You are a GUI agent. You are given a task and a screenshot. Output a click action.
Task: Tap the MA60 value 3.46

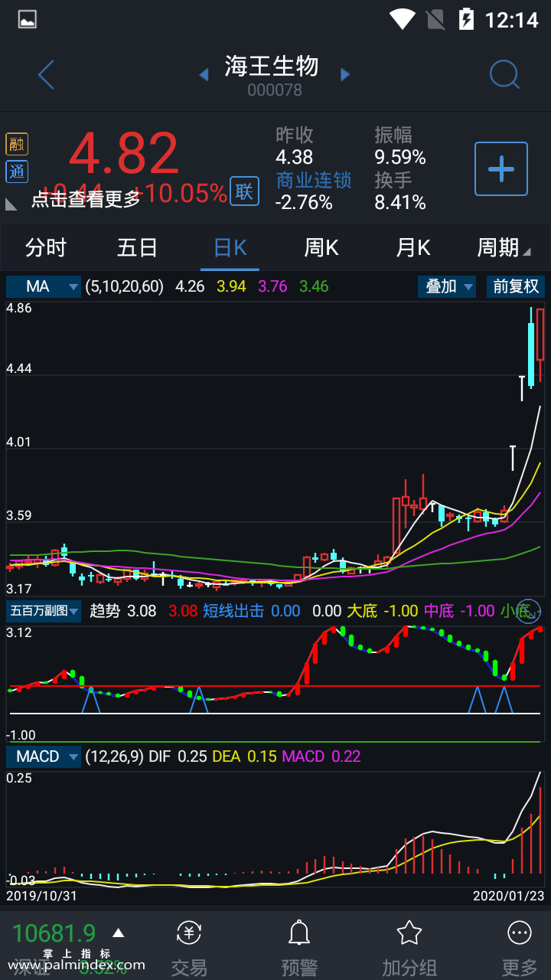click(314, 286)
